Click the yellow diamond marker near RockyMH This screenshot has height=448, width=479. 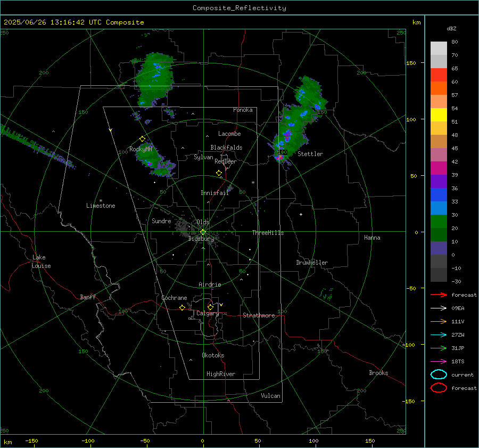142,139
